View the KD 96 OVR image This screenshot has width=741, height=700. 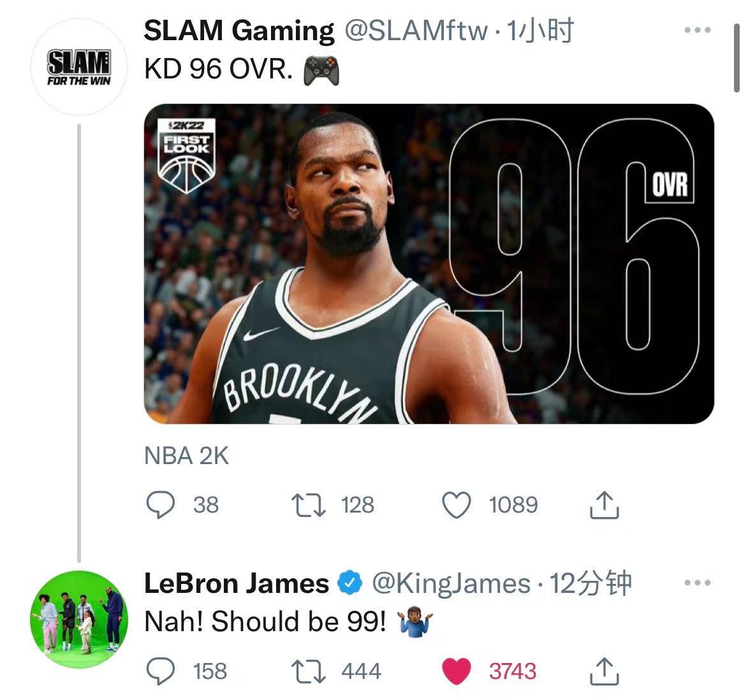[429, 263]
